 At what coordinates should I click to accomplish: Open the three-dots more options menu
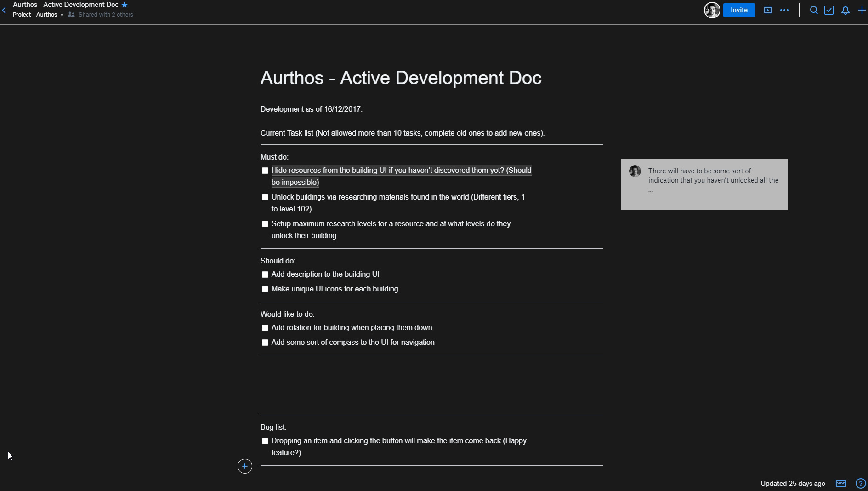784,10
